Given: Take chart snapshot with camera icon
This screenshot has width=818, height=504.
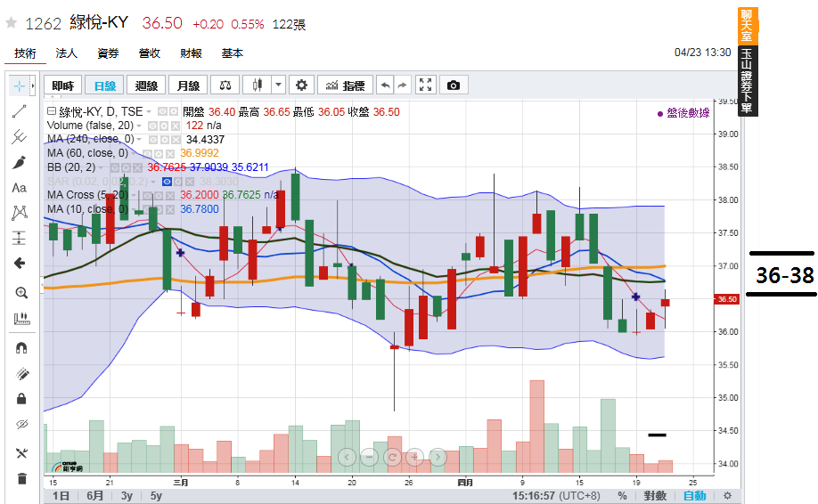Looking at the screenshot, I should tap(454, 85).
